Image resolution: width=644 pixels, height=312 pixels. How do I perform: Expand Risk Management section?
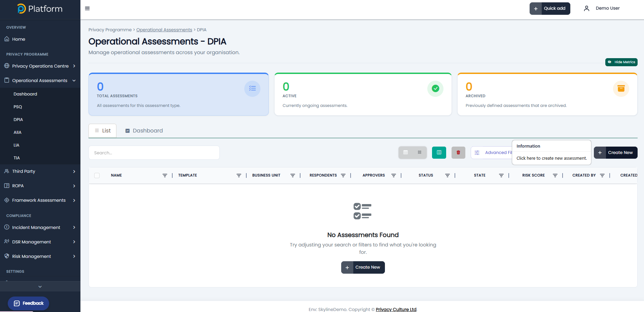[x=40, y=257]
